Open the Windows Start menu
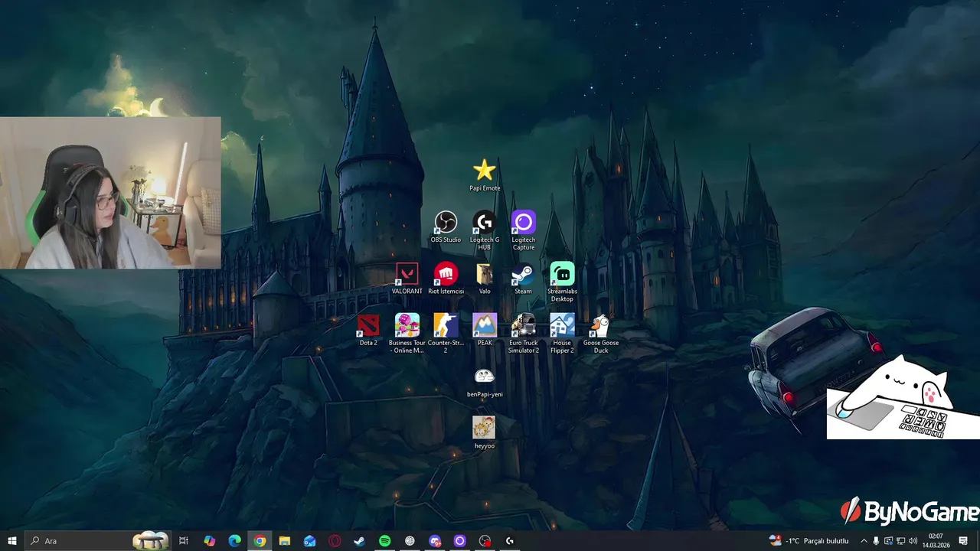980x551 pixels. (12, 541)
